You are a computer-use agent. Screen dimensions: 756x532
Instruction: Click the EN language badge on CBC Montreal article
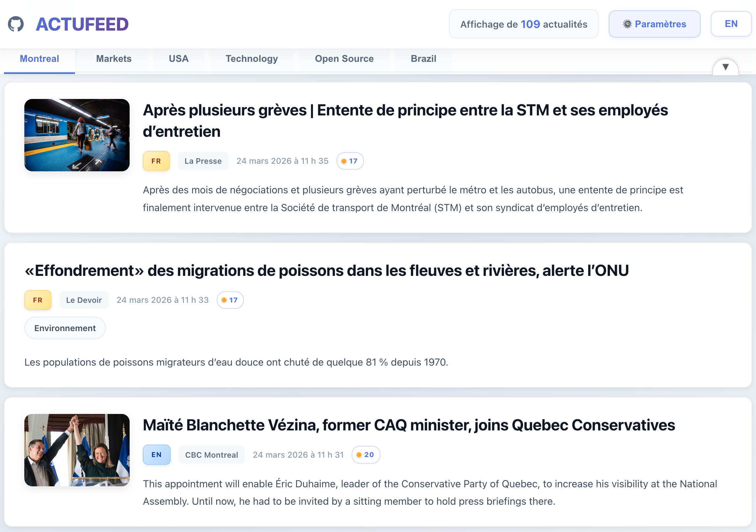point(156,455)
